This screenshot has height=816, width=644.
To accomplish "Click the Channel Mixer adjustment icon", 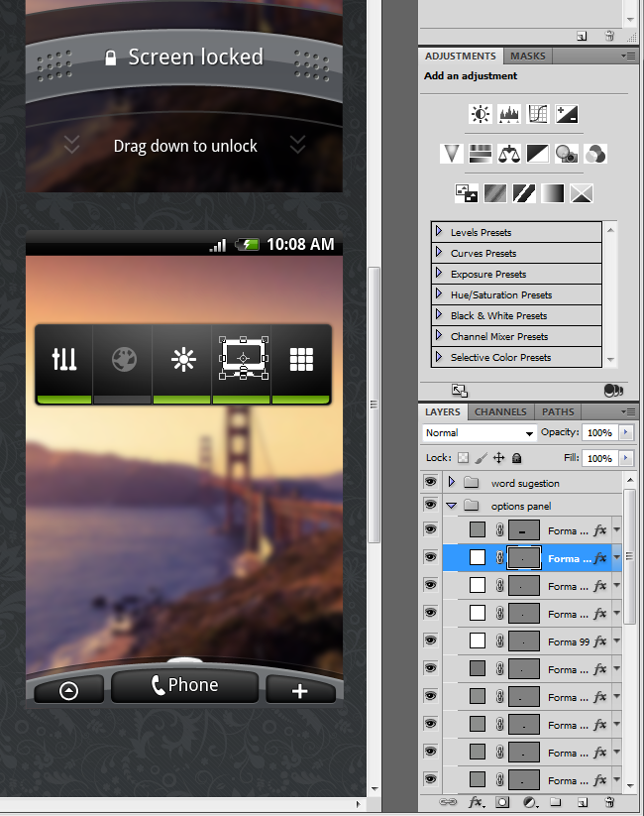I will click(595, 154).
